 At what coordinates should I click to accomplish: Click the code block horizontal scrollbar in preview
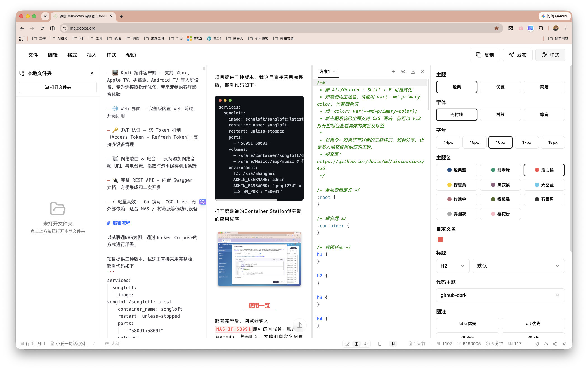click(246, 199)
